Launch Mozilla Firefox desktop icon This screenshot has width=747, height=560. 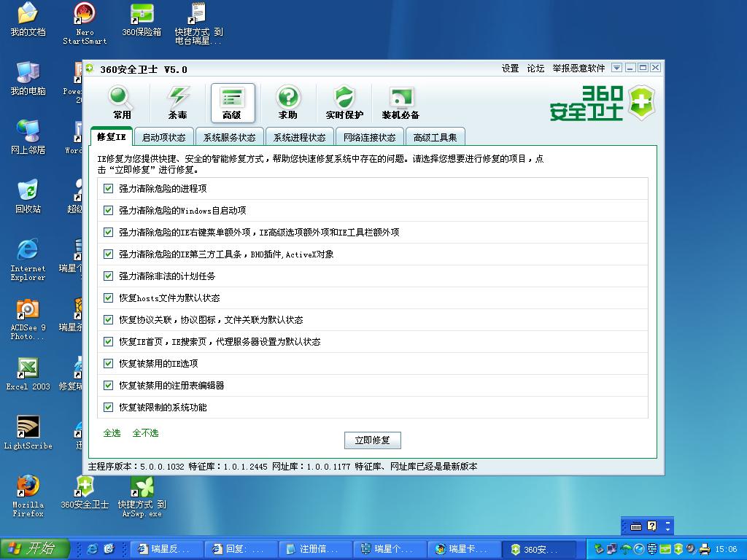click(28, 496)
